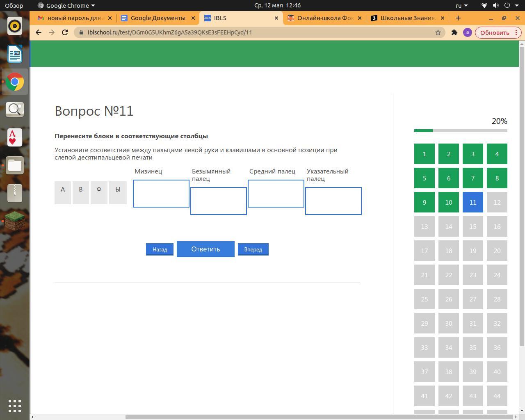Viewport: 525px width, 420px height.
Task: Close the Google Документы tab
Action: tap(193, 18)
